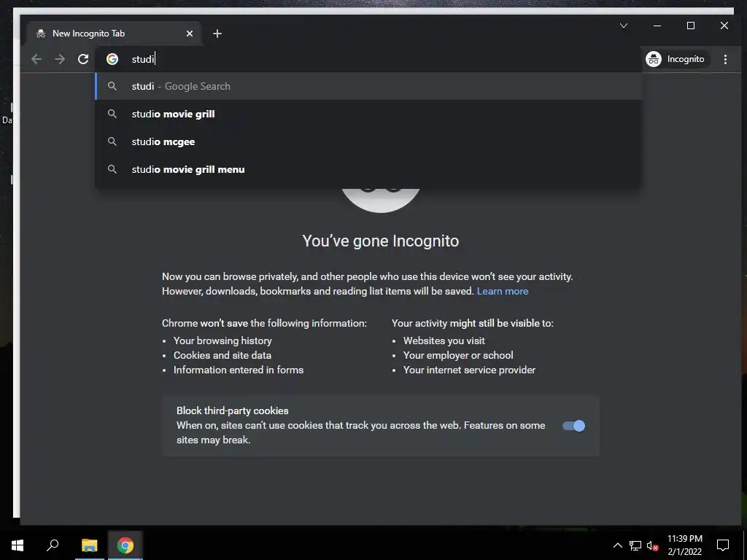Click the 'Block third-party cookies' title
This screenshot has width=747, height=560.
pos(233,411)
